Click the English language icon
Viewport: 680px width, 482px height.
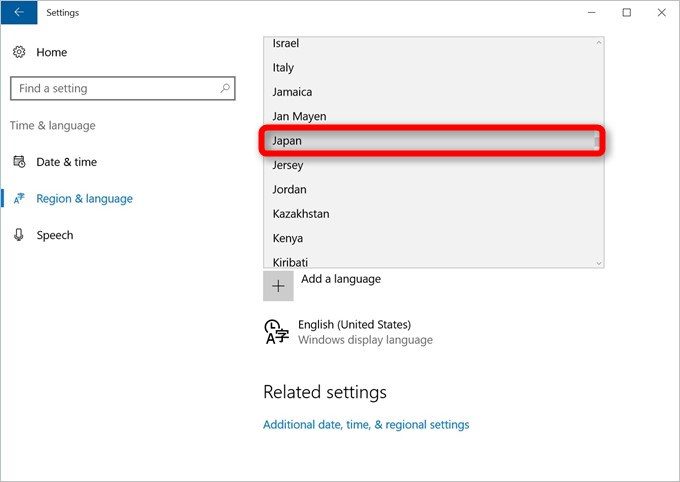pyautogui.click(x=276, y=332)
